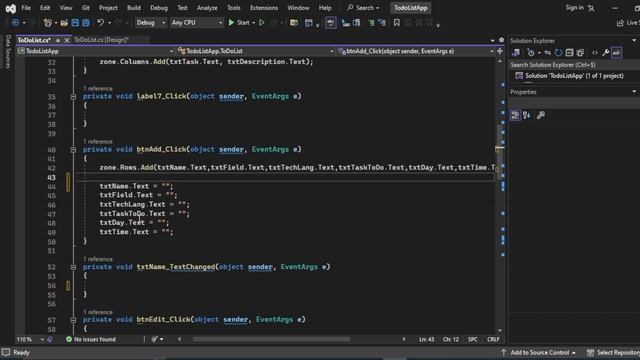Click the Save All icon
Image resolution: width=640 pixels, height=360 pixels.
(x=86, y=23)
